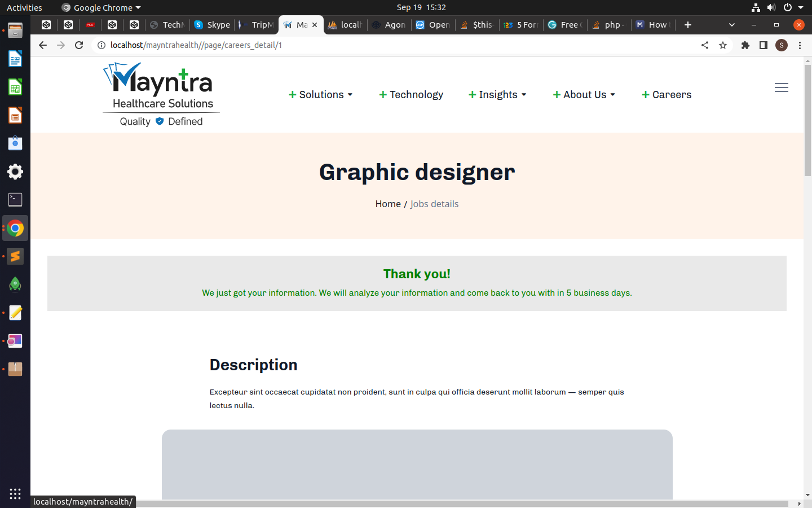This screenshot has height=508, width=812.
Task: Open Sublime Text from the dock
Action: [x=15, y=256]
